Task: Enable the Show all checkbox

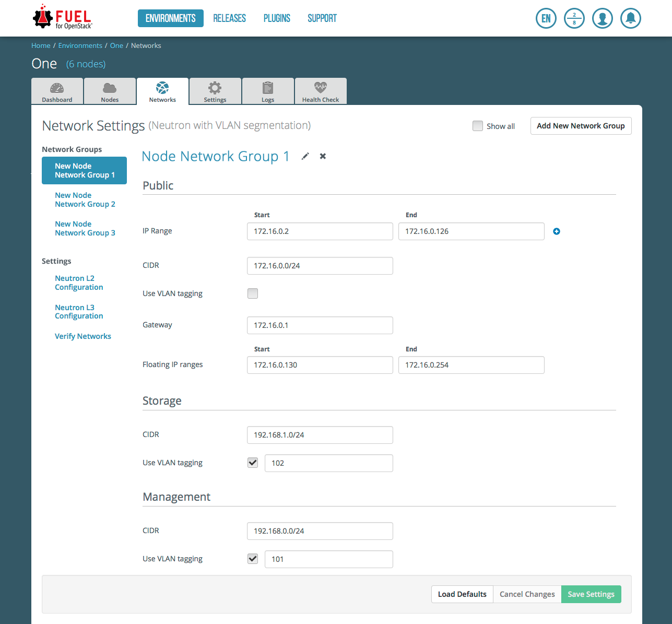Action: 478,126
